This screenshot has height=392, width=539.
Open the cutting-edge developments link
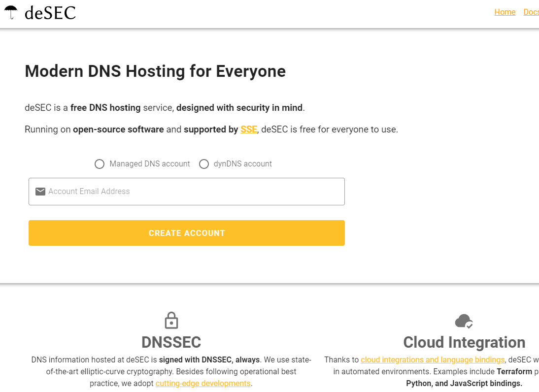(203, 384)
